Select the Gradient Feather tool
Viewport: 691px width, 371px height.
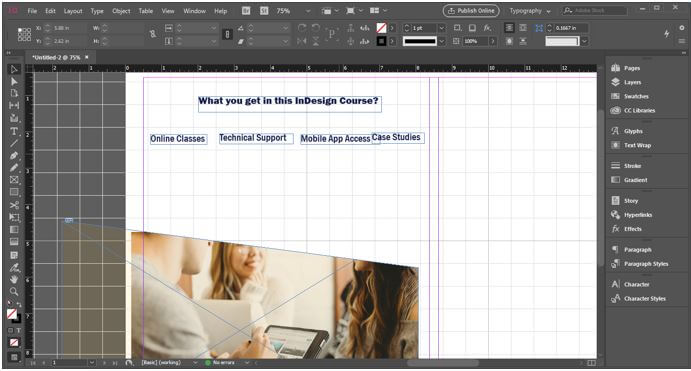[x=14, y=242]
